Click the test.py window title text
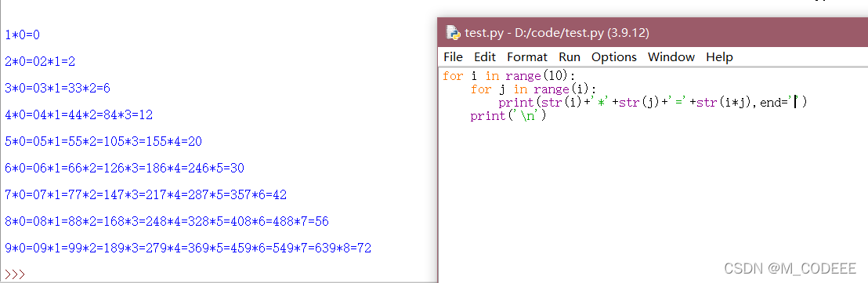Screen dimensions: 868x283 pyautogui.click(x=556, y=33)
